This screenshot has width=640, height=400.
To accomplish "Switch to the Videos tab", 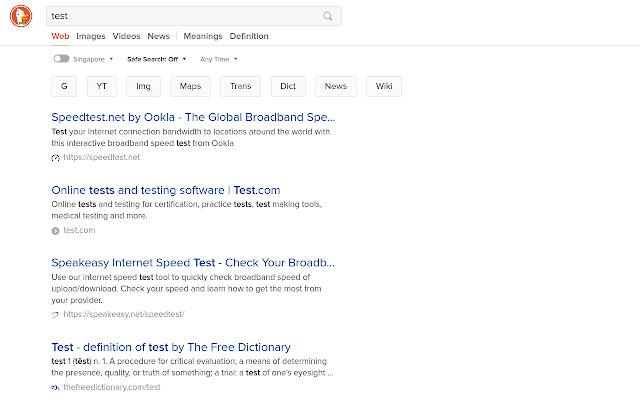I will pyautogui.click(x=127, y=36).
